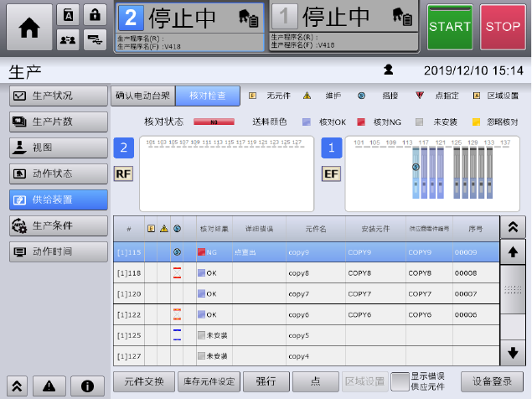
Task: Select the lane 2 停止中 status panel
Action: (190, 27)
